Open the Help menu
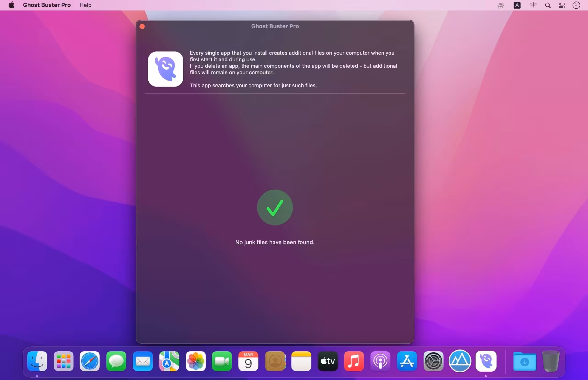The height and width of the screenshot is (380, 588). [85, 5]
